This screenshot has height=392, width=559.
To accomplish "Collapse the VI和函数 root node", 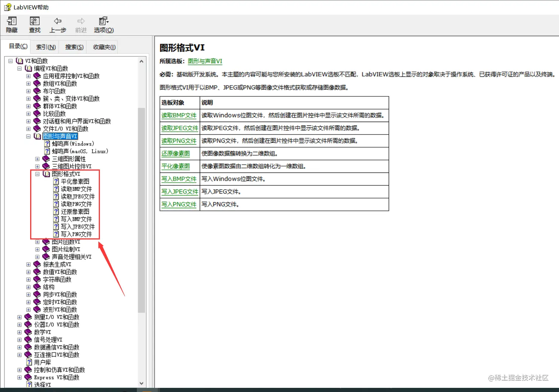I will pos(11,61).
